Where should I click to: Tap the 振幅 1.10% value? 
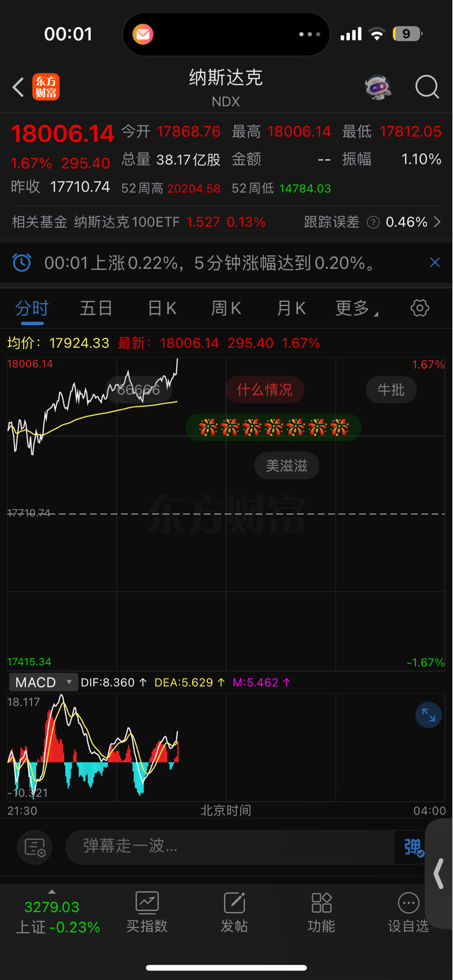pyautogui.click(x=392, y=160)
